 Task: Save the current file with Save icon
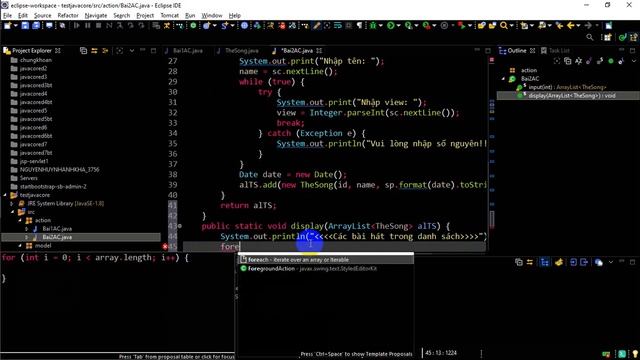(x=25, y=26)
